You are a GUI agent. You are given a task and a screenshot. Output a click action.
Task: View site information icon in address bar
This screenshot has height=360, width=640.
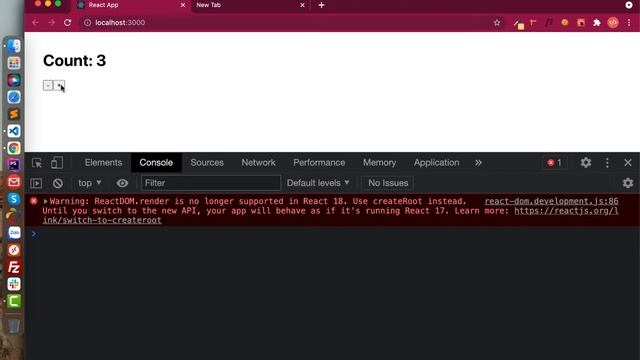pyautogui.click(x=87, y=23)
